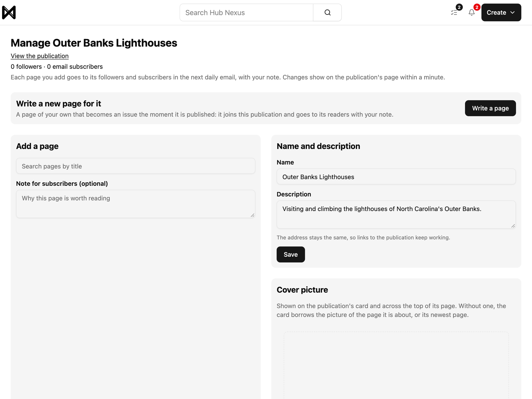Click the 'Cover picture' heading
This screenshot has height=399, width=532.
(302, 290)
